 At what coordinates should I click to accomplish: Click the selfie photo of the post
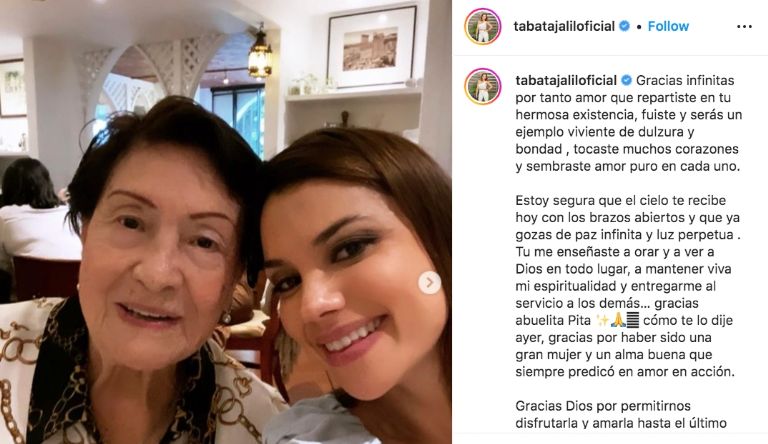226,222
